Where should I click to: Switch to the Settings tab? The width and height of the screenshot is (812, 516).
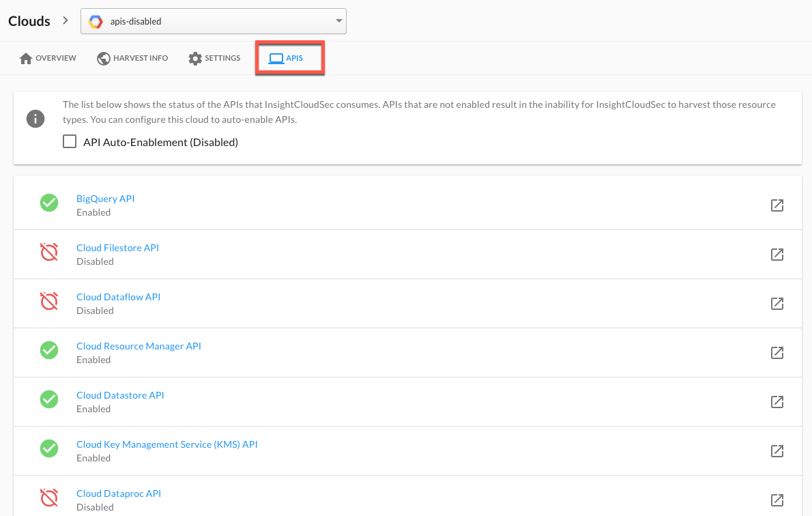[214, 58]
